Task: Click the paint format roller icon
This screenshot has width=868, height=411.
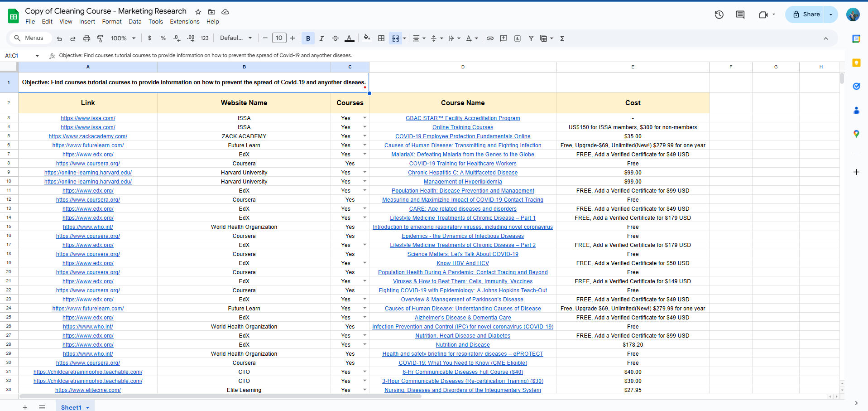Action: [100, 39]
